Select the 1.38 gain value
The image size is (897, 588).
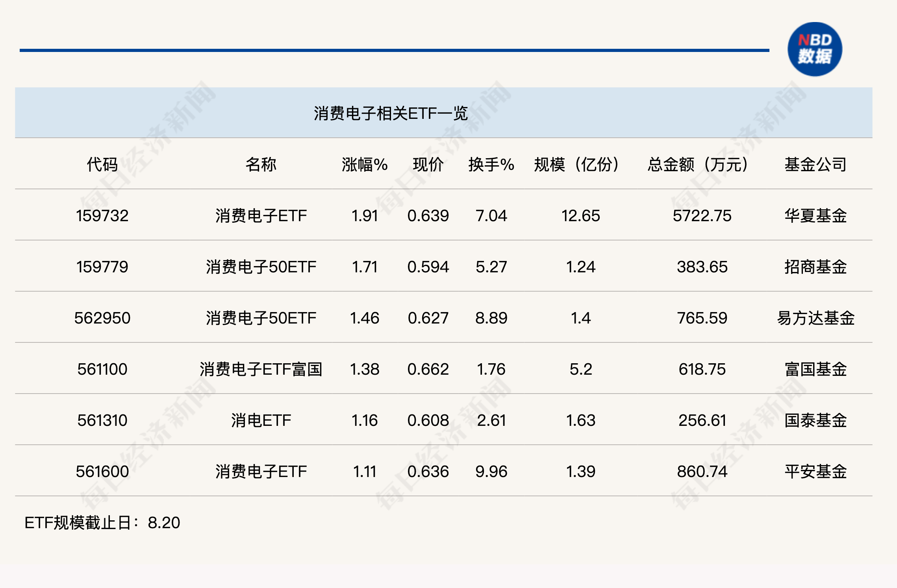[x=365, y=369]
